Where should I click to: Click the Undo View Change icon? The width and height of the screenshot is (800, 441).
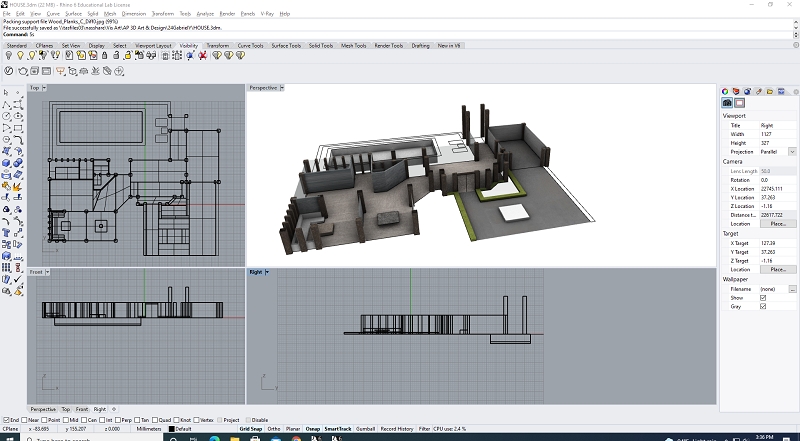click(x=9, y=71)
